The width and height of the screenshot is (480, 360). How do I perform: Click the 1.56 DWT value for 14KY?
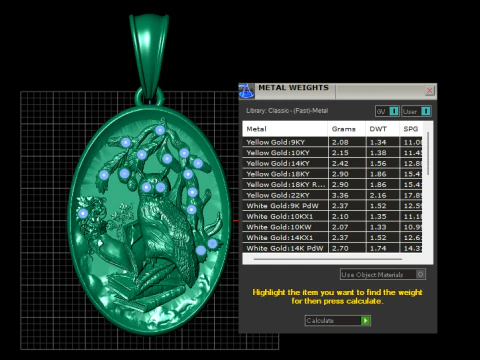(378, 163)
